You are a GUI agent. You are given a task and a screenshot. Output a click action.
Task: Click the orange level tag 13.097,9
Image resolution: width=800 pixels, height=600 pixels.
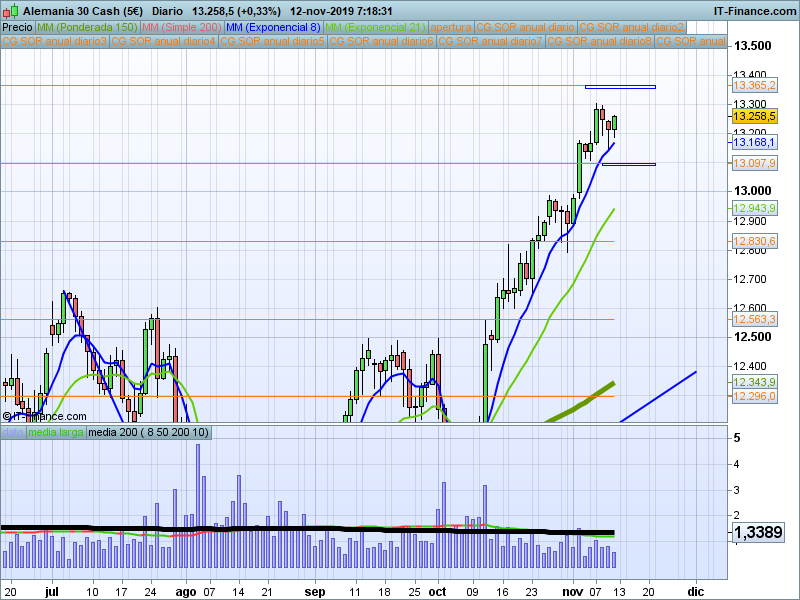pos(755,163)
